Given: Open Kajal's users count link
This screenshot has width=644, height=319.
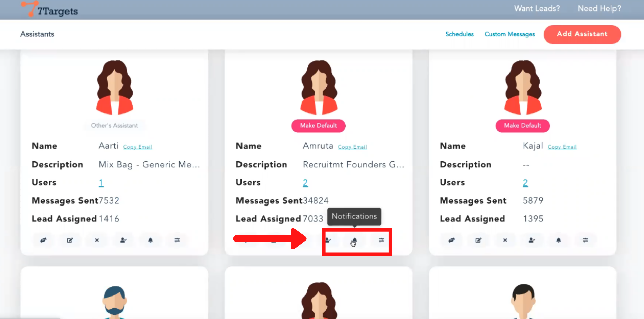Looking at the screenshot, I should 525,183.
